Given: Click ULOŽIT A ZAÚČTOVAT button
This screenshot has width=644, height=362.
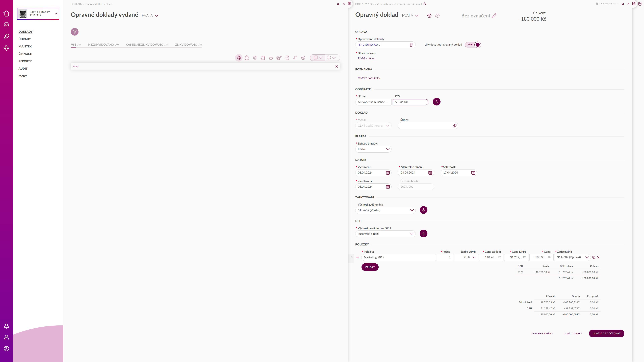Looking at the screenshot, I should 606,333.
